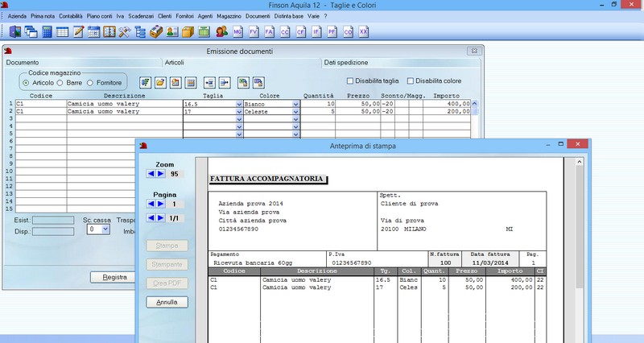Increase zoom with the right arrow
644x343 pixels.
point(161,174)
